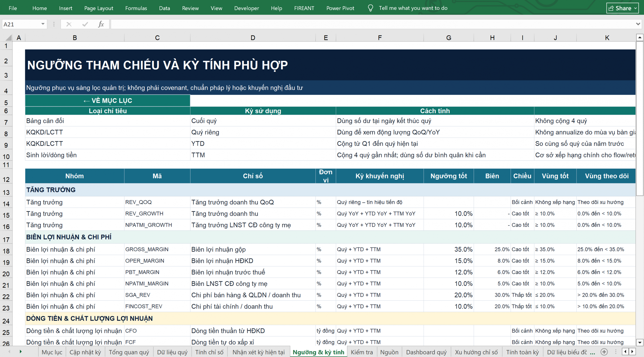Open the Review ribbon tab

[190, 8]
